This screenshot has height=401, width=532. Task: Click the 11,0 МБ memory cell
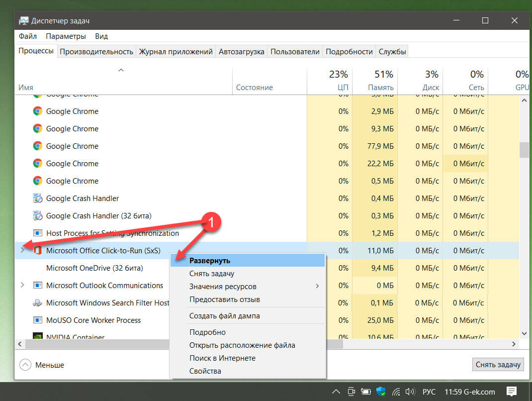click(375, 251)
